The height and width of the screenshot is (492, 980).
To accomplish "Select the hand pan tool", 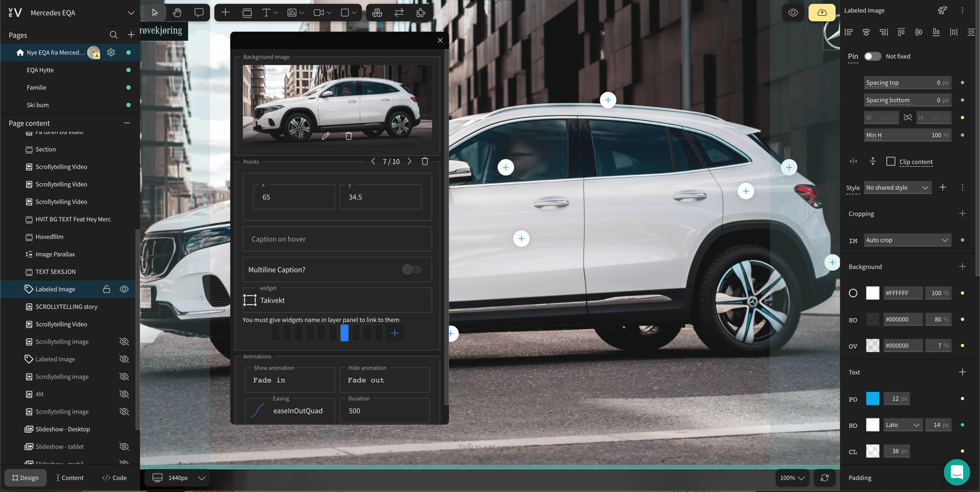I will (x=177, y=13).
